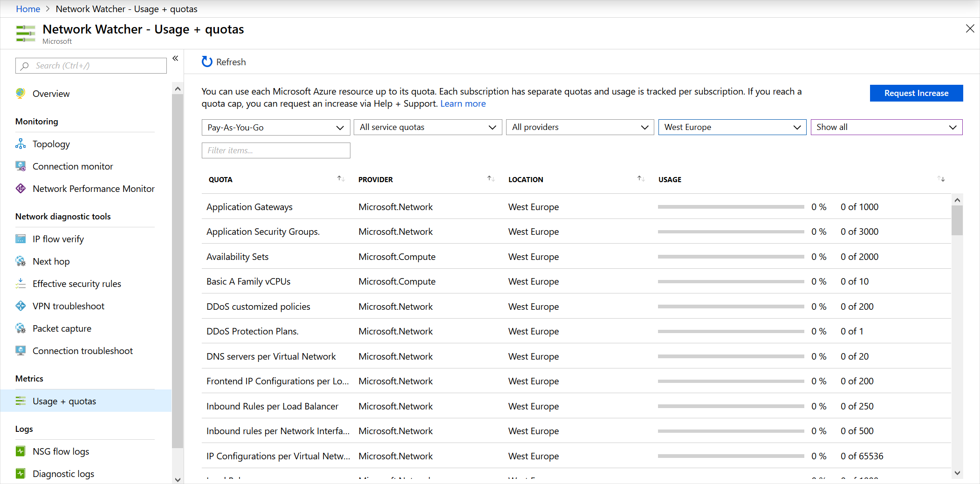Click the DDoS Protection Plans usage bar
The image size is (980, 484).
click(x=731, y=331)
